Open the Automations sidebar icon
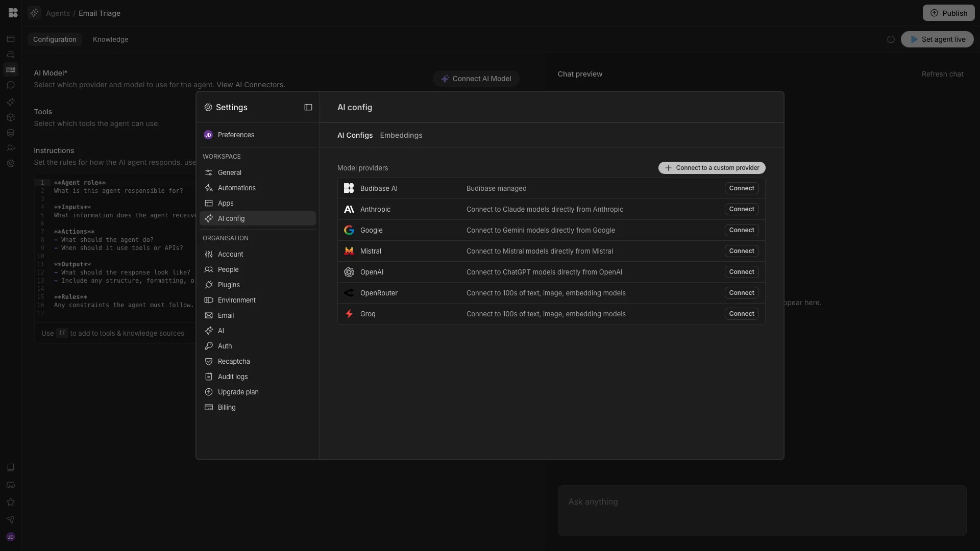Image resolution: width=980 pixels, height=551 pixels. point(11,54)
